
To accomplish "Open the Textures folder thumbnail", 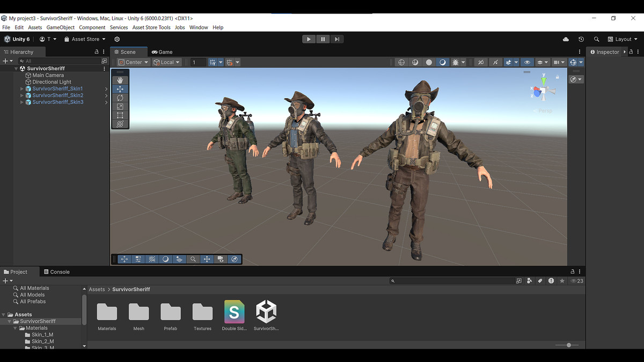I will coord(202,312).
